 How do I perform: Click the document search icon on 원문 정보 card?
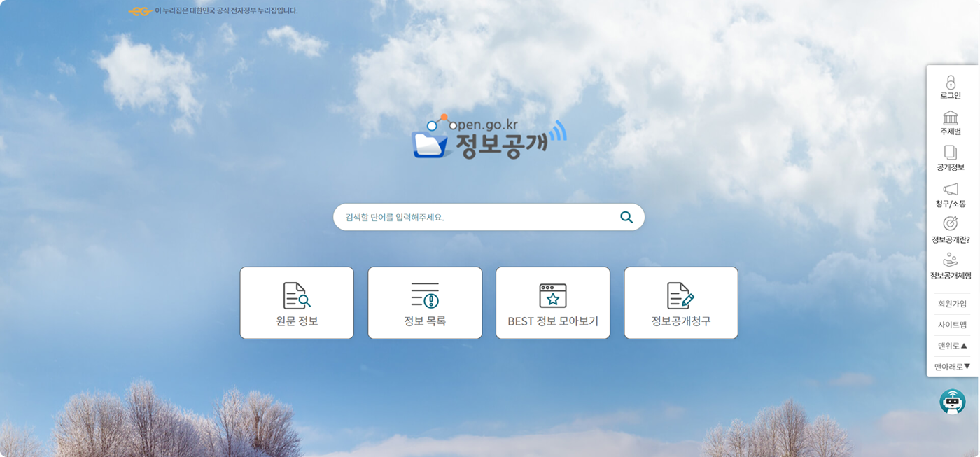[296, 295]
